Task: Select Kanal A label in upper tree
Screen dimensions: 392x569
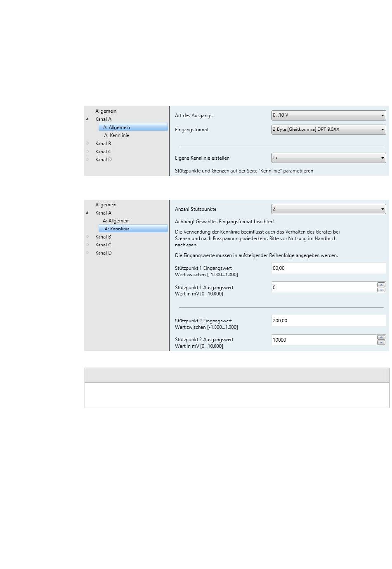Action: click(x=103, y=119)
